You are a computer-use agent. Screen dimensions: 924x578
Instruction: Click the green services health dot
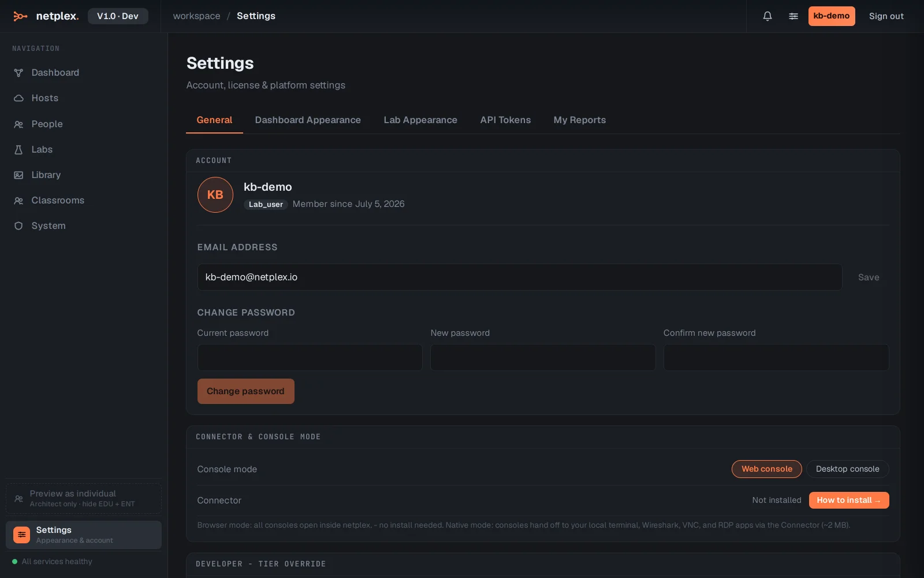pos(14,561)
